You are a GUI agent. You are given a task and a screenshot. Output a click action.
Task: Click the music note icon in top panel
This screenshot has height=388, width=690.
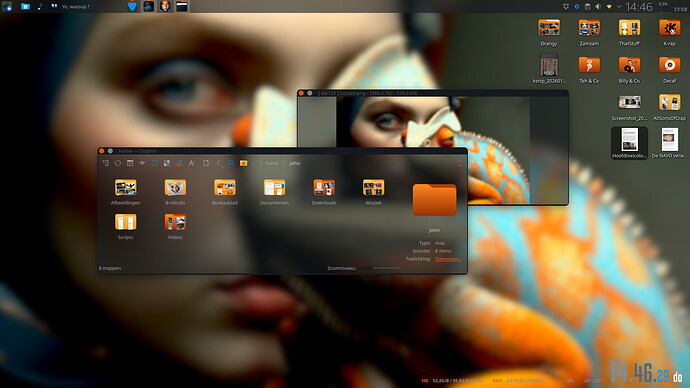pos(40,6)
